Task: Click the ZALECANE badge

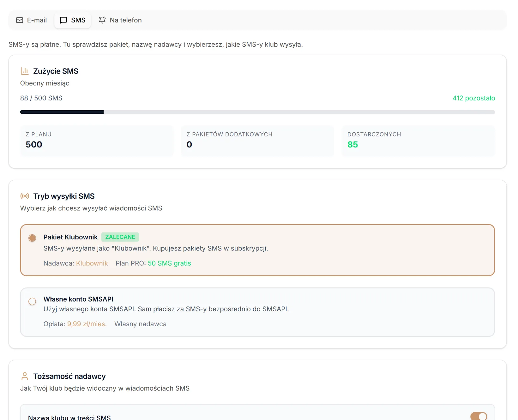Action: pyautogui.click(x=120, y=237)
